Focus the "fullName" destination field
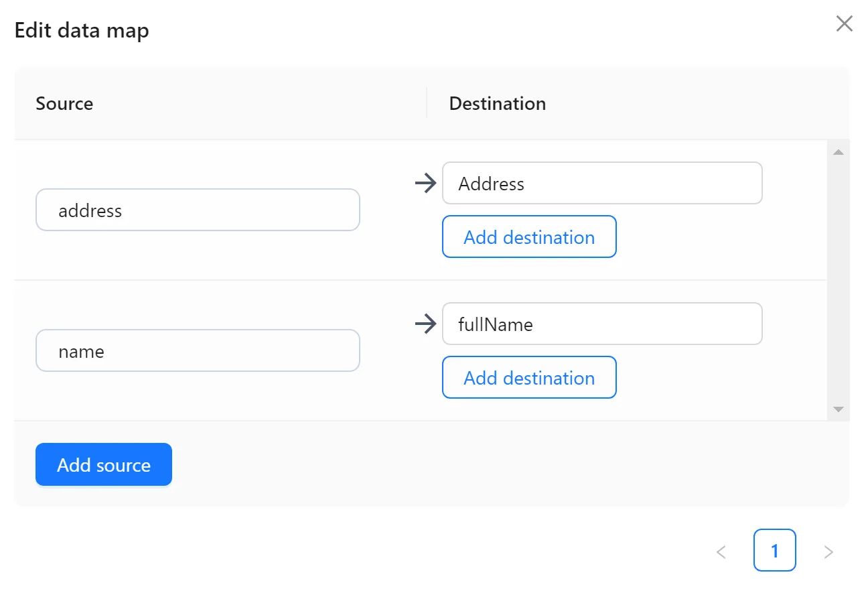Screen dimensions: 868x597 point(601,325)
